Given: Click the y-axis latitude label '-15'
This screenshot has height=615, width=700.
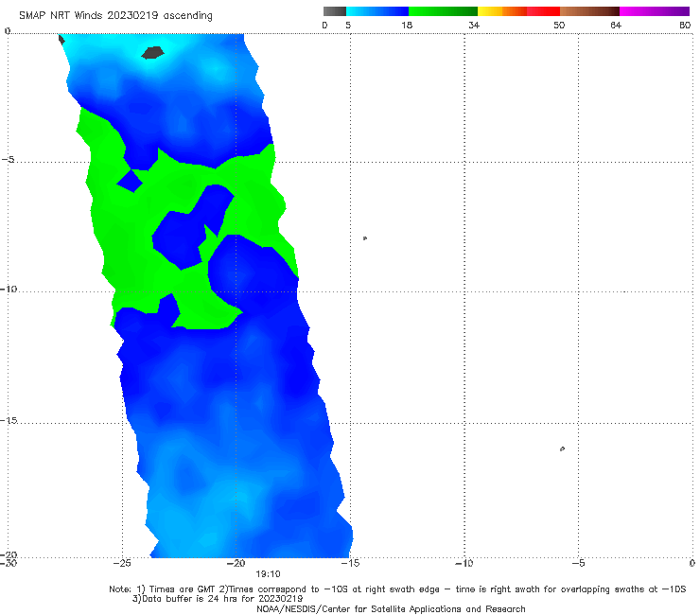Looking at the screenshot, I should click(x=9, y=420).
